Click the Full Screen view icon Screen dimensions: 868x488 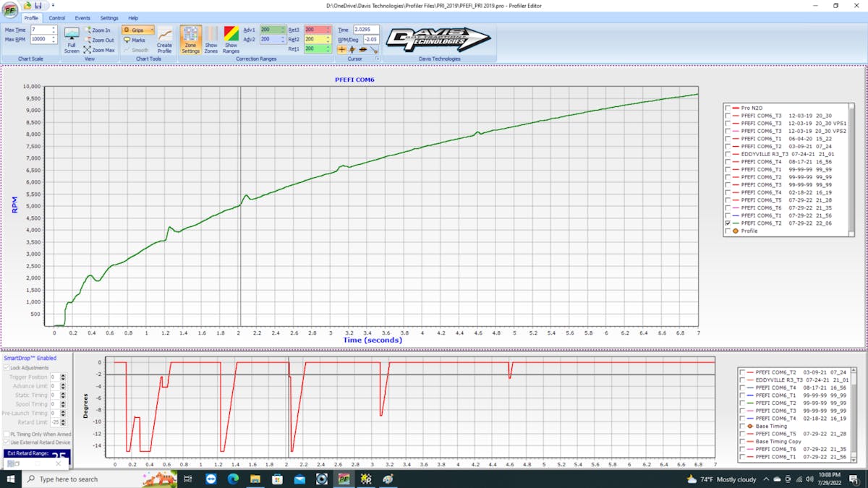coord(72,39)
